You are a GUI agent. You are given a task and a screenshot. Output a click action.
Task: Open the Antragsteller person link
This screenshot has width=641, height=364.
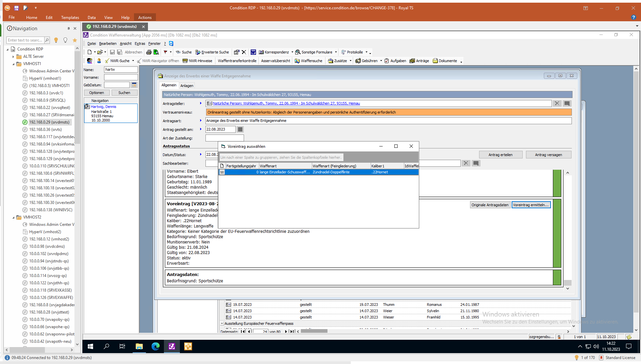tap(286, 103)
